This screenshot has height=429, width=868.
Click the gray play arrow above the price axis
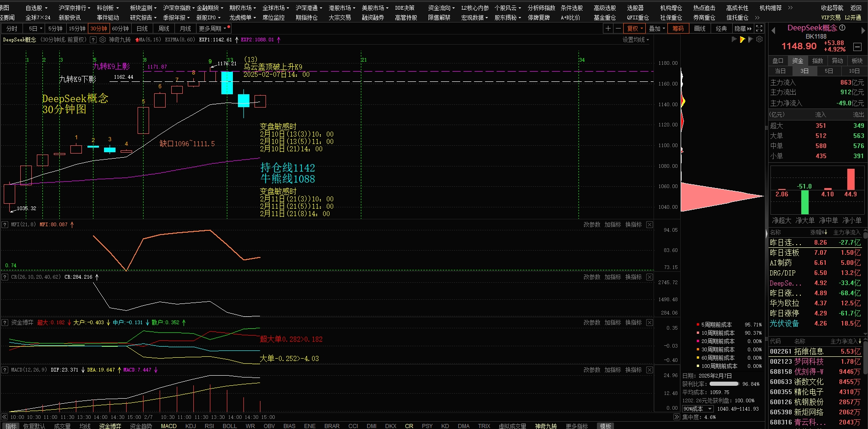click(x=751, y=40)
